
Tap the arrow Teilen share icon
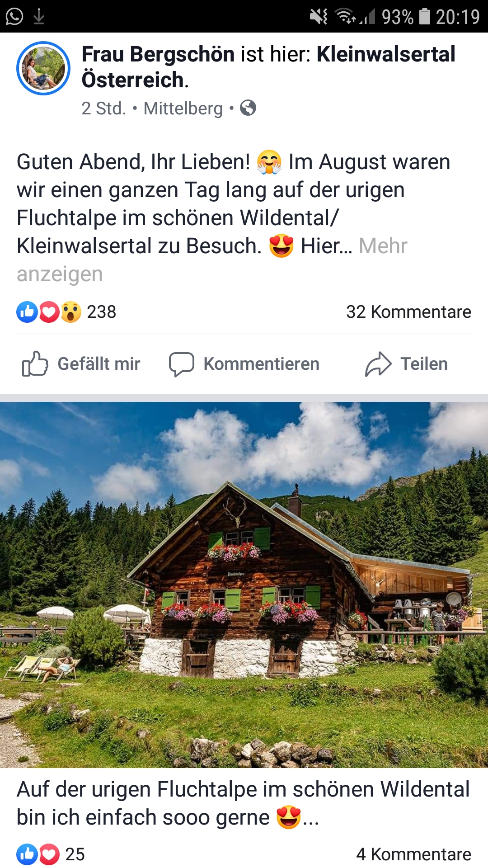[x=378, y=364]
